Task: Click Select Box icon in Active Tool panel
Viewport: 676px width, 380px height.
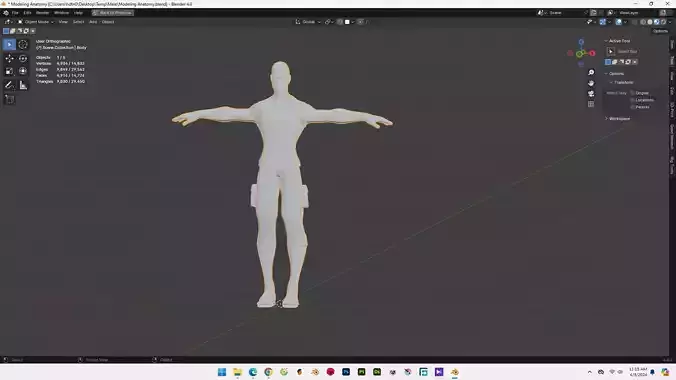Action: [610, 51]
